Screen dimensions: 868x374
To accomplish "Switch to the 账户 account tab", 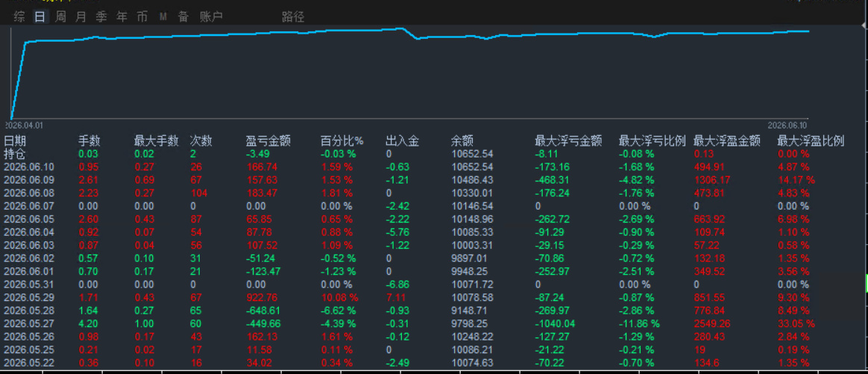I will point(211,17).
